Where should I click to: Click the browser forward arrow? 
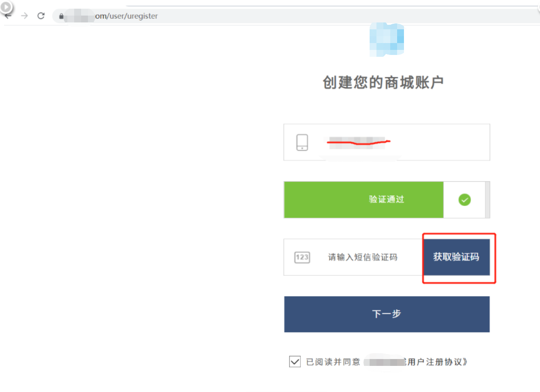(x=24, y=16)
